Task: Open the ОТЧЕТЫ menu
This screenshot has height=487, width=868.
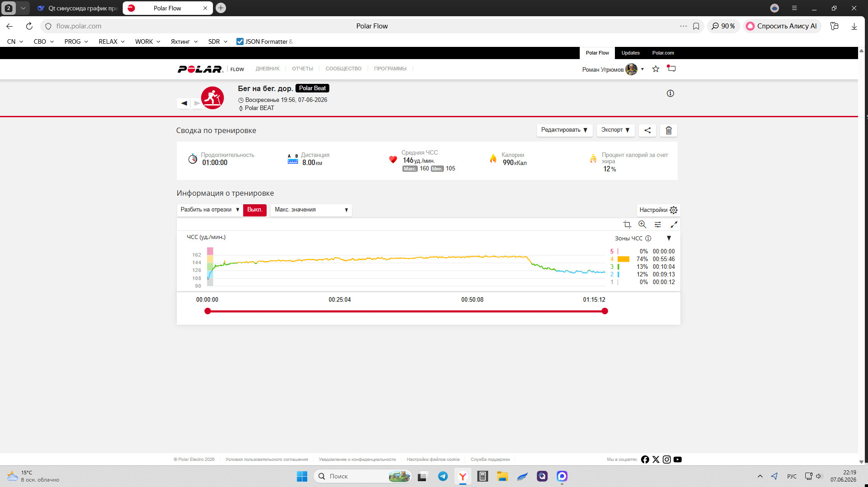Action: (x=302, y=69)
